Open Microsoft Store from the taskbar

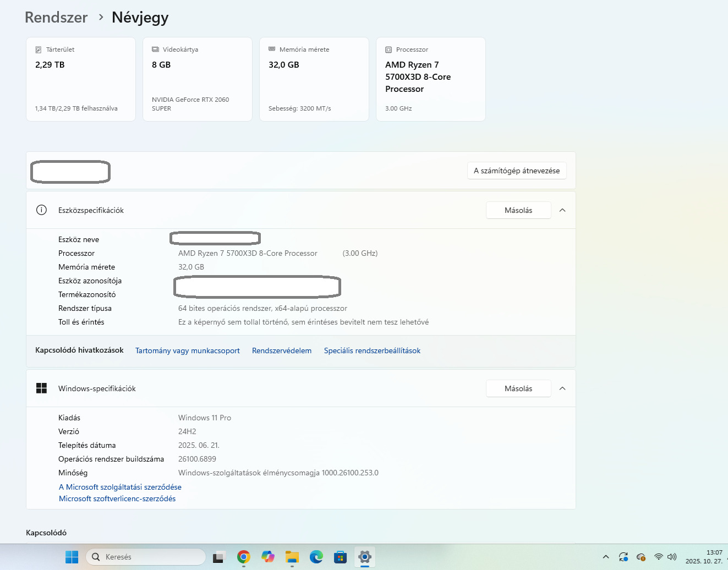point(341,557)
